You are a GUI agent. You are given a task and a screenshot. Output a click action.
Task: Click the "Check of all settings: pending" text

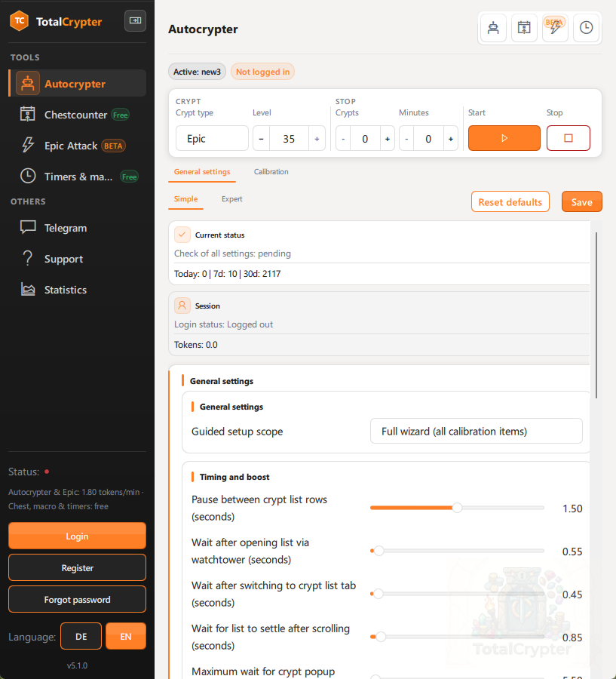232,253
